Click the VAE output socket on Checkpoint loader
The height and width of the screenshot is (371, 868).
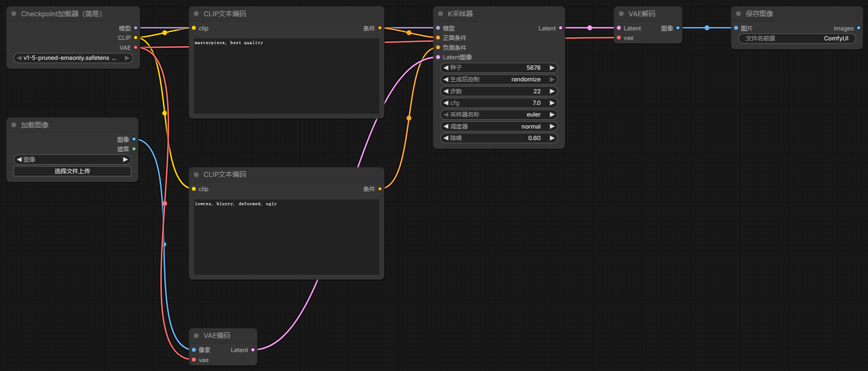[x=136, y=47]
